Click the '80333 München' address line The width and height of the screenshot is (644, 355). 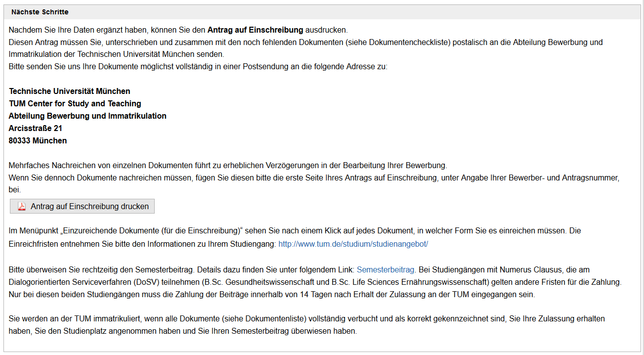pos(38,140)
